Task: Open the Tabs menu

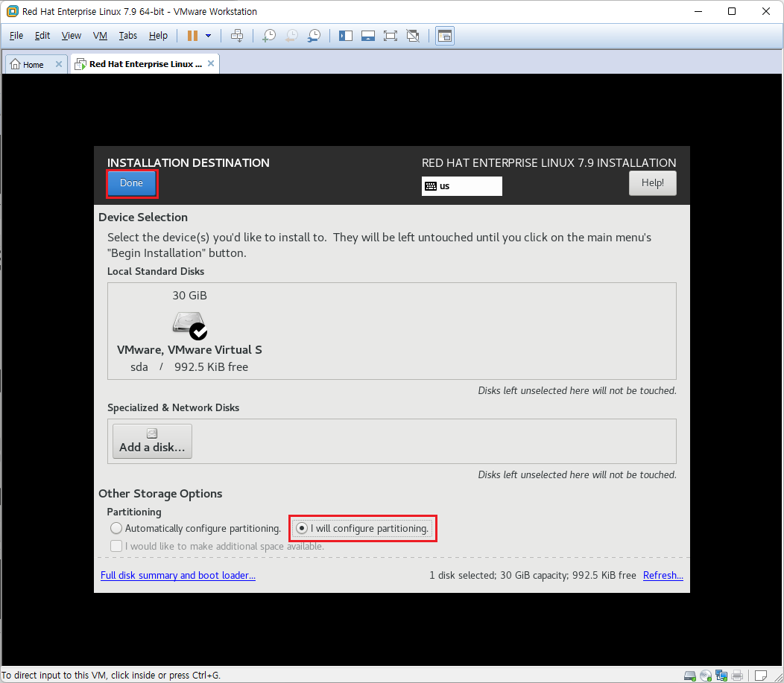Action: pos(128,36)
